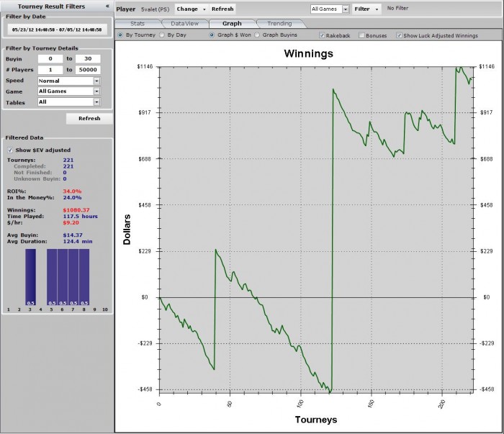Image resolution: width=504 pixels, height=434 pixels.
Task: Switch to the Stats tab
Action: point(138,24)
